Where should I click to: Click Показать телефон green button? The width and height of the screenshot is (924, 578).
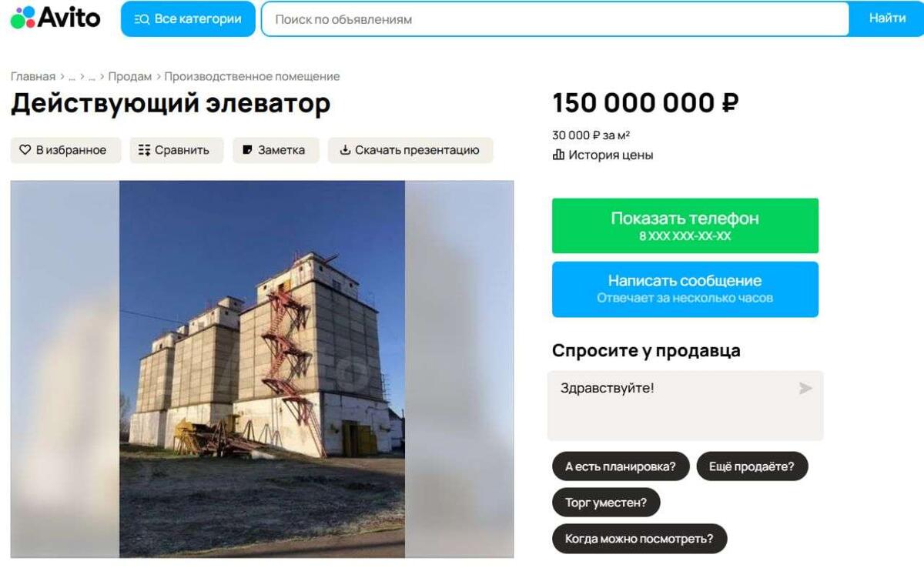point(685,226)
